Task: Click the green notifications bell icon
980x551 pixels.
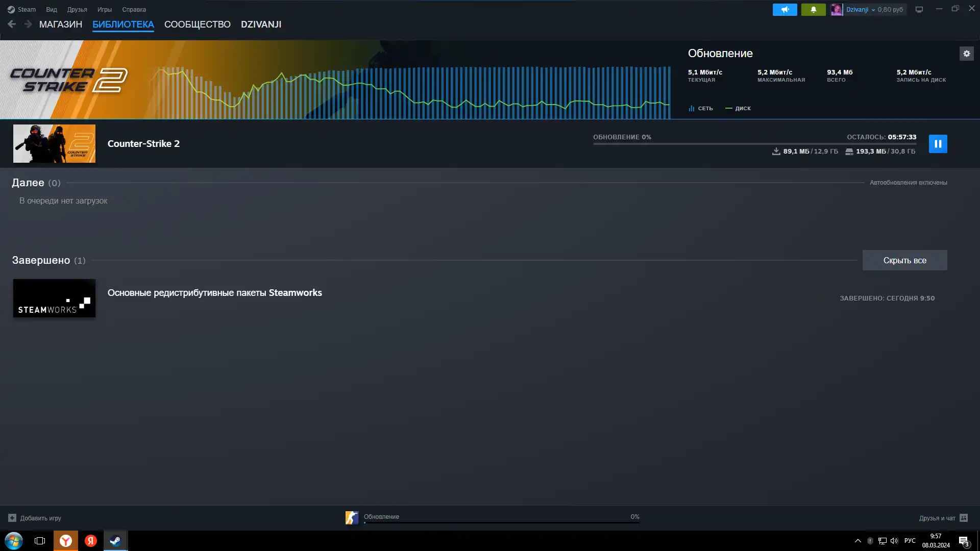Action: [x=813, y=10]
